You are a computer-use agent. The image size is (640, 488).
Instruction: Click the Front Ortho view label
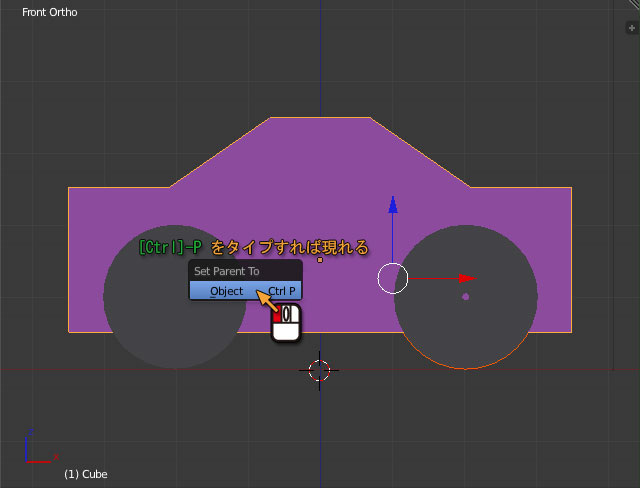point(49,13)
